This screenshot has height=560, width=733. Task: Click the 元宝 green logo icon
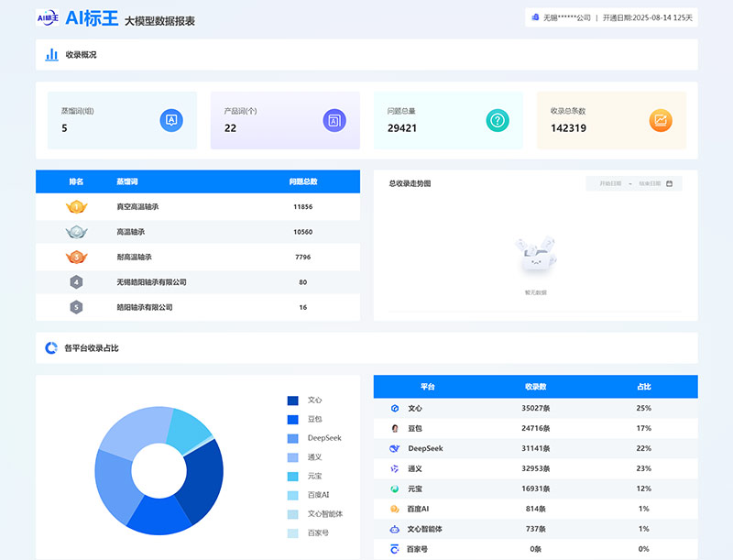click(395, 489)
